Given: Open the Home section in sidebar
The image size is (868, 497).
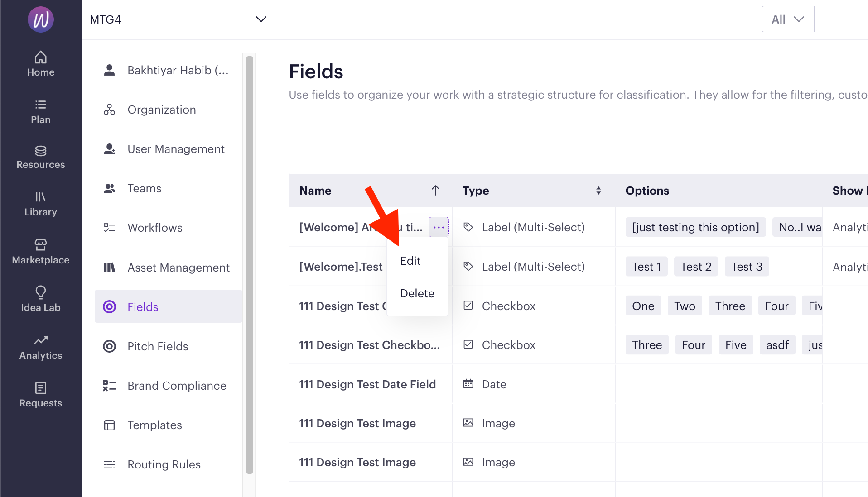Looking at the screenshot, I should click(41, 64).
